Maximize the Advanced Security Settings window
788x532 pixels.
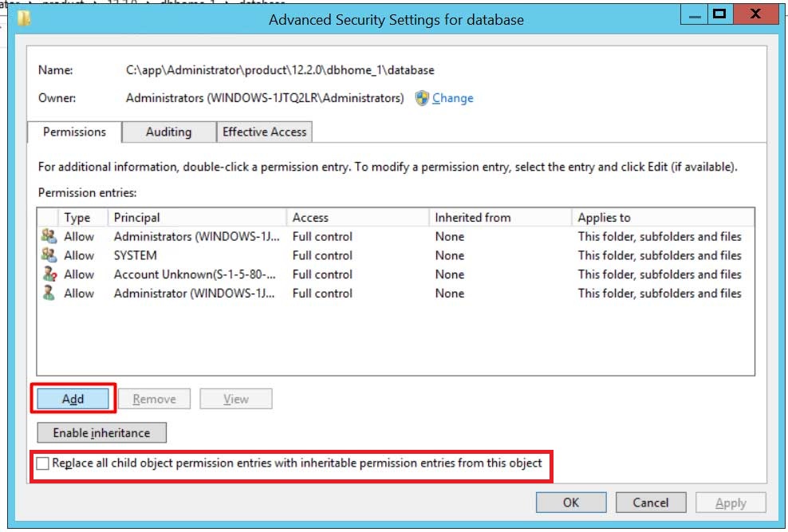pos(719,14)
